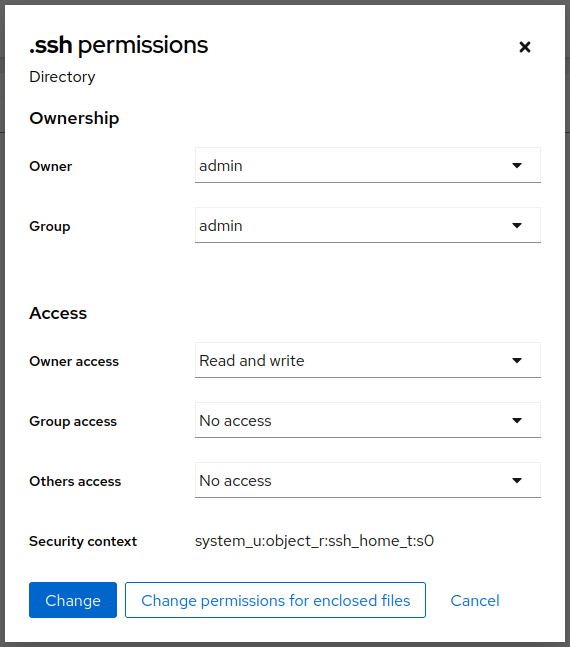Viewport: 570px width, 647px height.
Task: Click the Others access label
Action: click(x=75, y=481)
